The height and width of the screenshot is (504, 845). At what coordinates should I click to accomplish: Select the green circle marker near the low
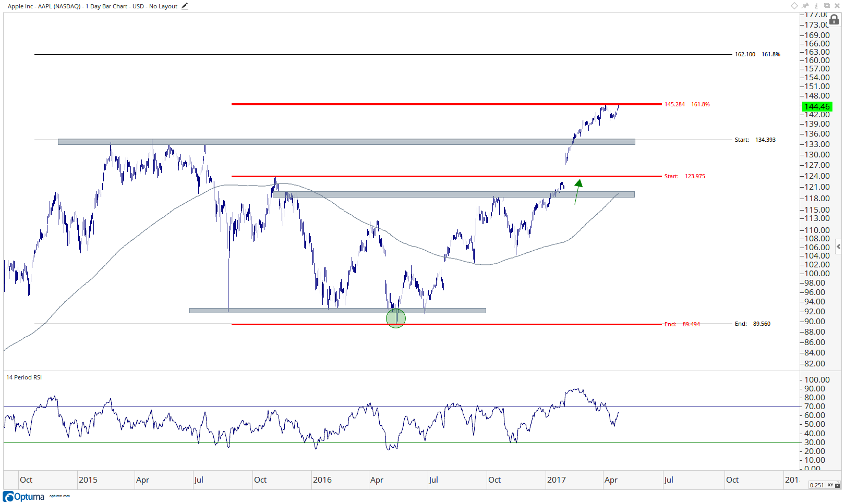[x=396, y=318]
